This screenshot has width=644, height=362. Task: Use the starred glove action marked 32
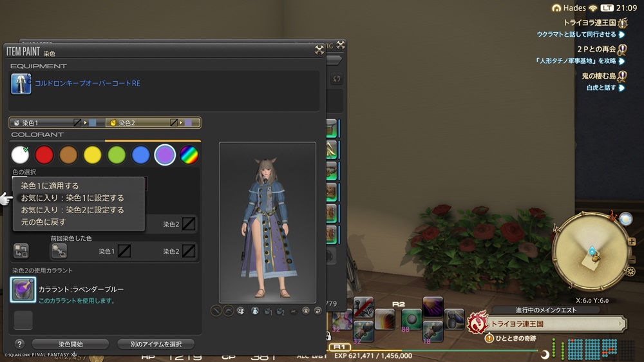363,332
